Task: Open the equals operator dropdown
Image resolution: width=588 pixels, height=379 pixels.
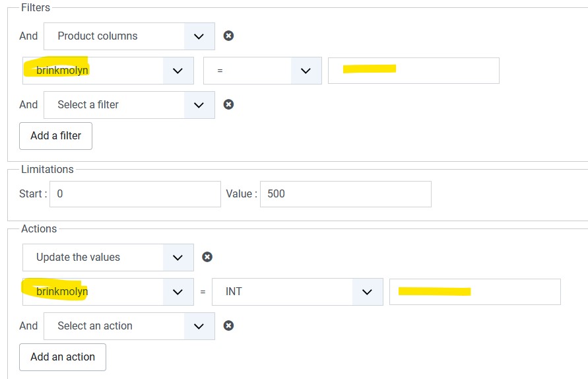Action: click(262, 71)
